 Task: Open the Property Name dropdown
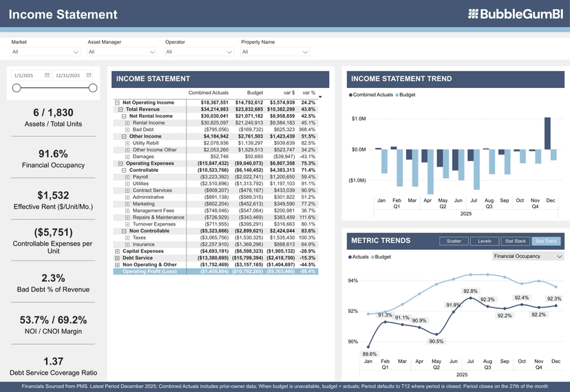275,52
